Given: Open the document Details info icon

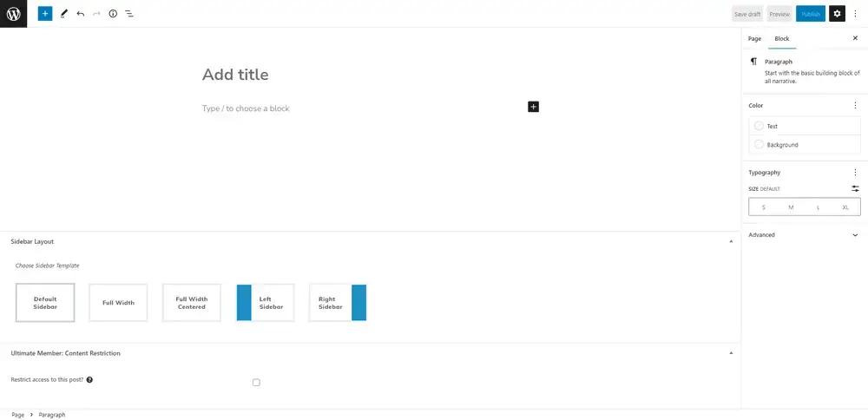Looking at the screenshot, I should [113, 14].
